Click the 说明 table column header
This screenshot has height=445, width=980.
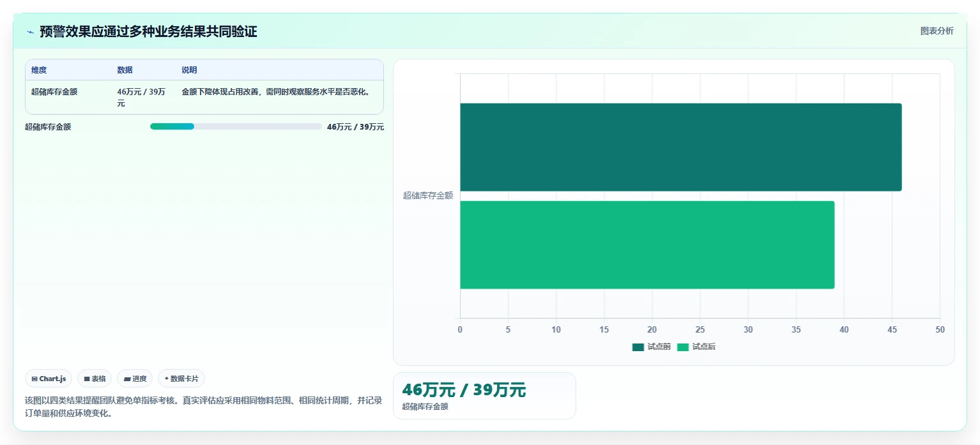[190, 70]
